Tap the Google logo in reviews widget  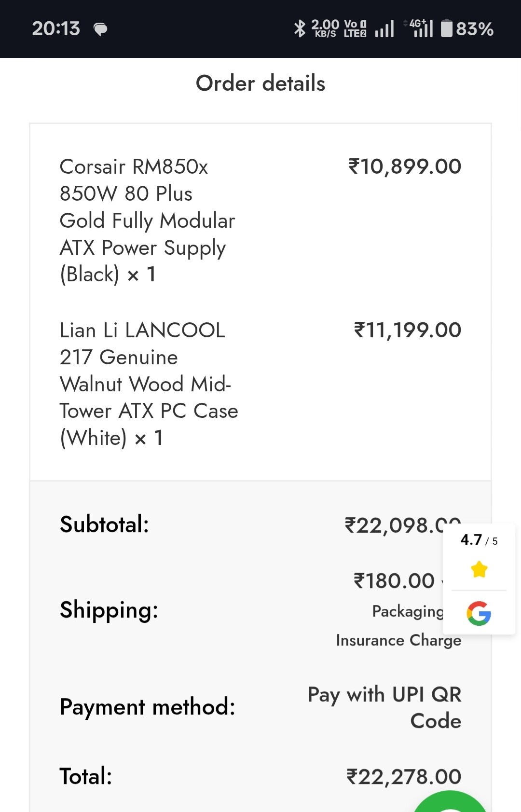tap(479, 614)
